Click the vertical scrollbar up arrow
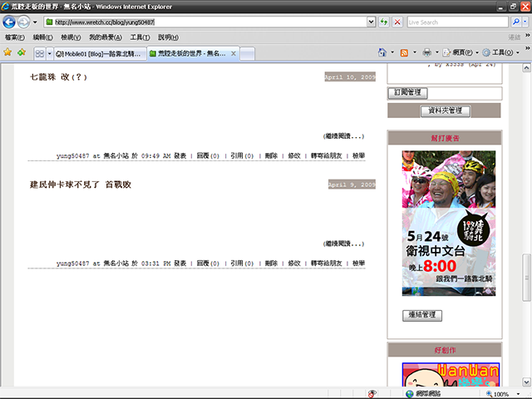This screenshot has height=399, width=532. [x=526, y=68]
